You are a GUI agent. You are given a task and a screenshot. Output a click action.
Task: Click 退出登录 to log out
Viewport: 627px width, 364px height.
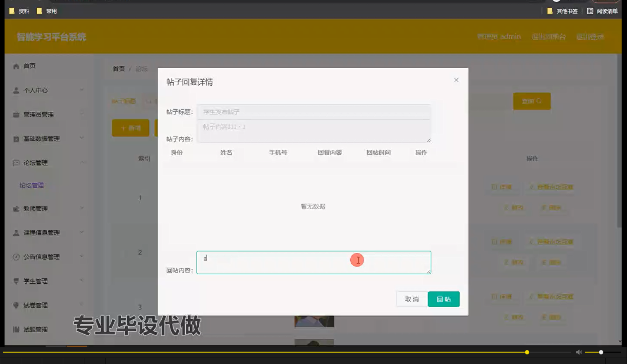click(590, 36)
